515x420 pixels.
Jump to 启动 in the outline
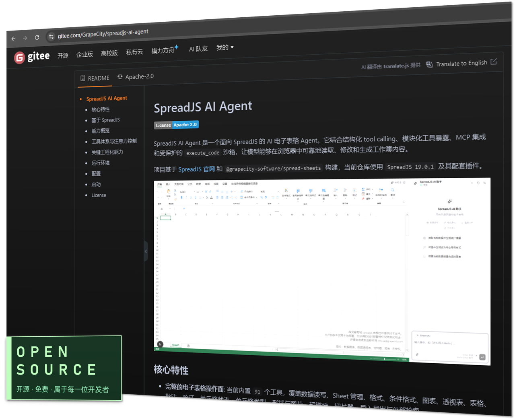pos(96,184)
